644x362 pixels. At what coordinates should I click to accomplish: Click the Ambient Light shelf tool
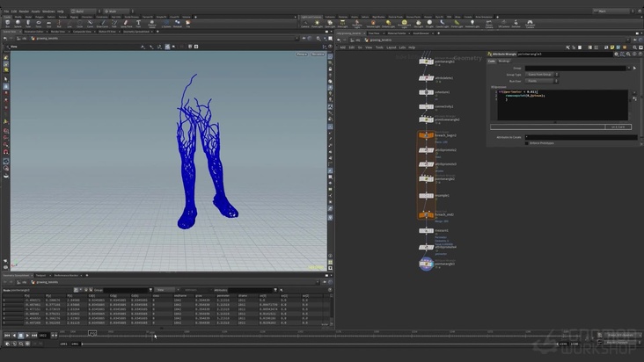coord(472,24)
